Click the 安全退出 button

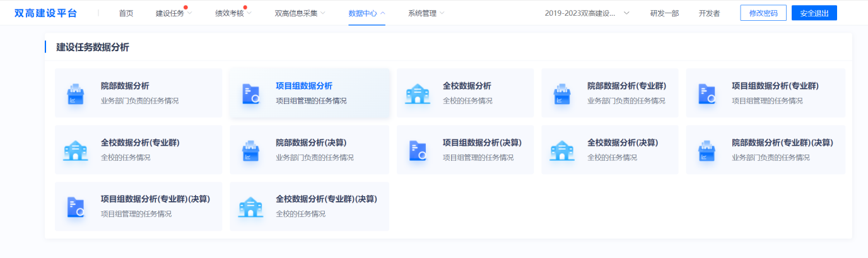tap(814, 13)
